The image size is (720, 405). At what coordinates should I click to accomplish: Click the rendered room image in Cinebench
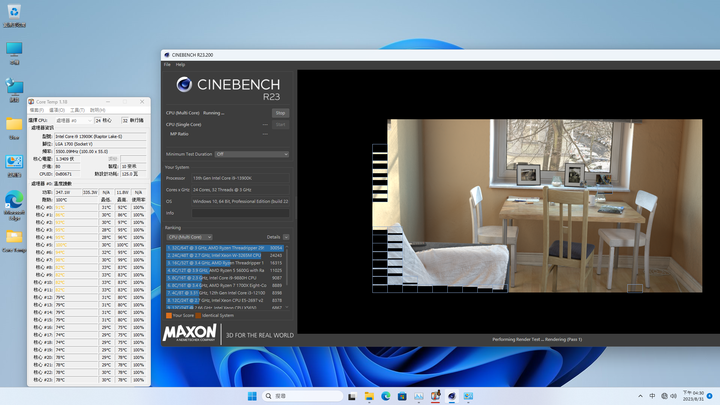(x=537, y=206)
